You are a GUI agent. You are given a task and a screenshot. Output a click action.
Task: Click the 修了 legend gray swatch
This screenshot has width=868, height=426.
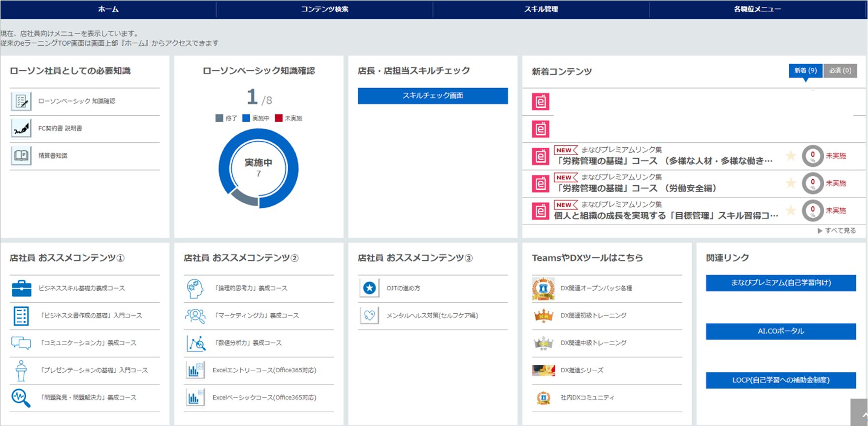pyautogui.click(x=219, y=118)
